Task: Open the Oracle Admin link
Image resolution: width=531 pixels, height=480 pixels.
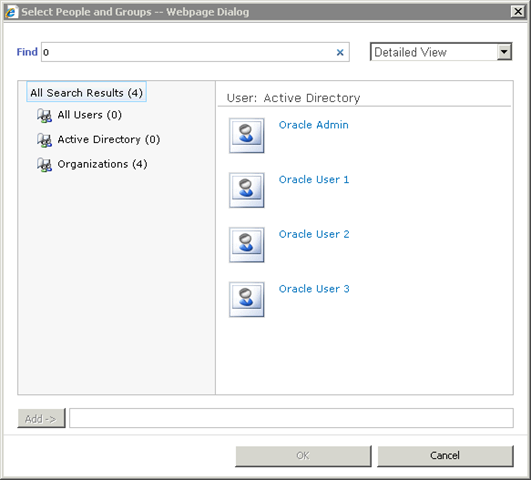Action: tap(314, 125)
